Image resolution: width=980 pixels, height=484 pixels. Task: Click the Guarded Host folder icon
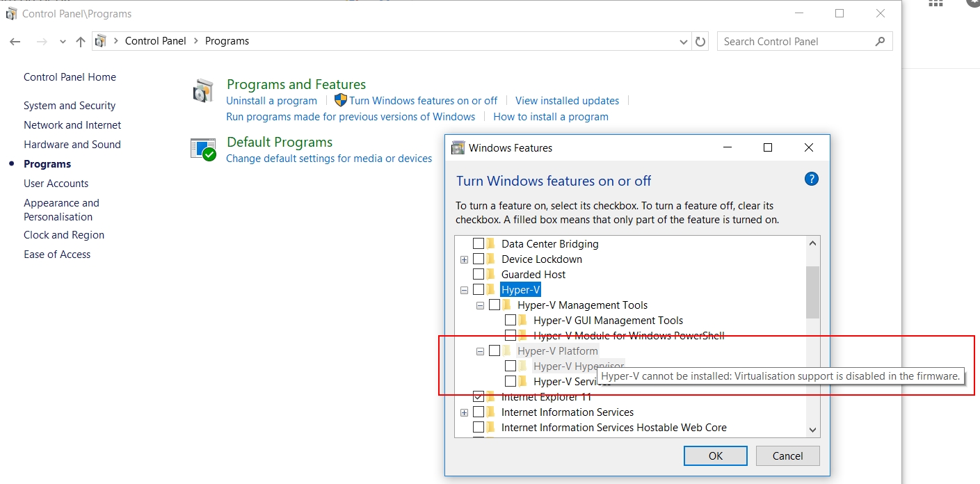(490, 274)
